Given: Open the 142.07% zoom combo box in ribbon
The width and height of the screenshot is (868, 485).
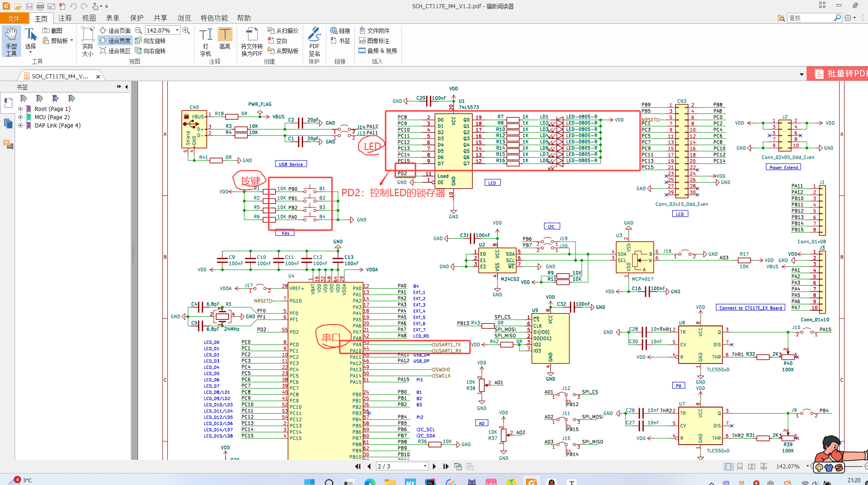Looking at the screenshot, I should 162,30.
